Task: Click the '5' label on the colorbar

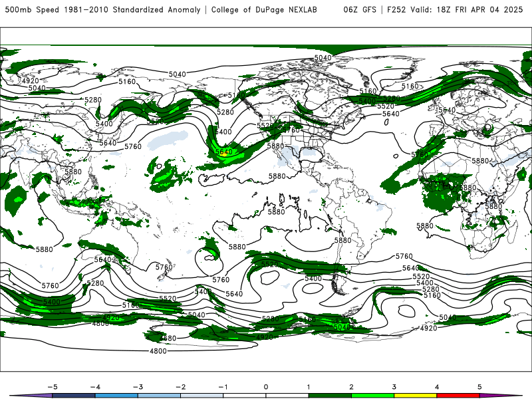Action: click(x=479, y=387)
